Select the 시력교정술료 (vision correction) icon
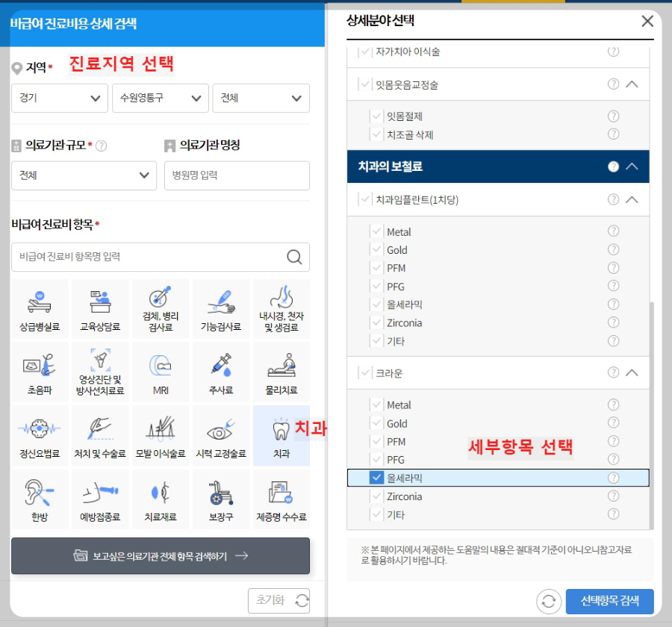The height and width of the screenshot is (627, 672). pos(220,435)
